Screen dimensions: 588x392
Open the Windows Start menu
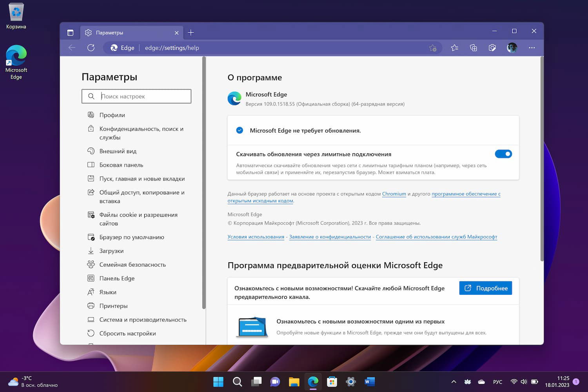[x=218, y=381]
